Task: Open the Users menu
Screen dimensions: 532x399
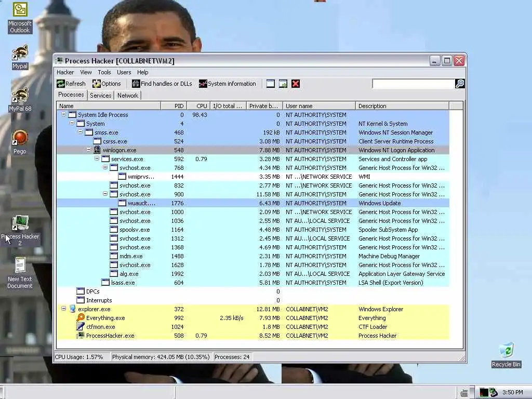Action: click(x=124, y=72)
